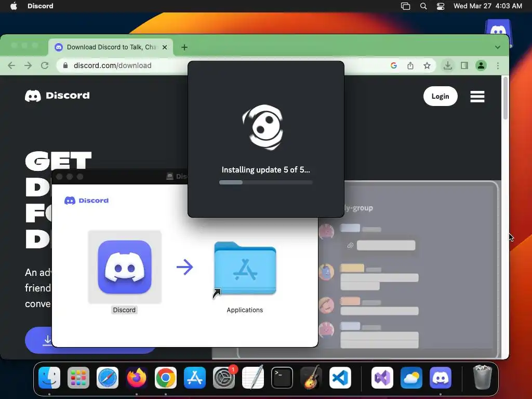The image size is (532, 399).
Task: View site info lock icon
Action: (65, 65)
